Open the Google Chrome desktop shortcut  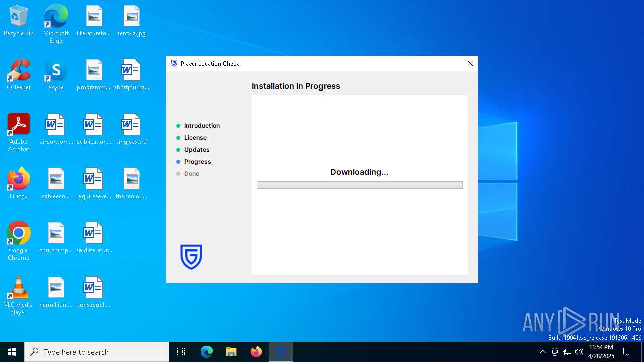(x=19, y=242)
